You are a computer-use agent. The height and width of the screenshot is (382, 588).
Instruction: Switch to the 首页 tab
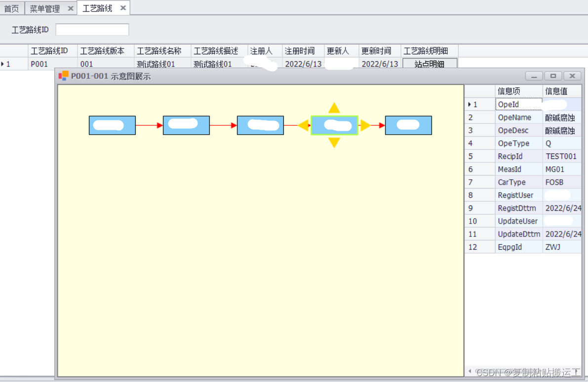click(12, 8)
